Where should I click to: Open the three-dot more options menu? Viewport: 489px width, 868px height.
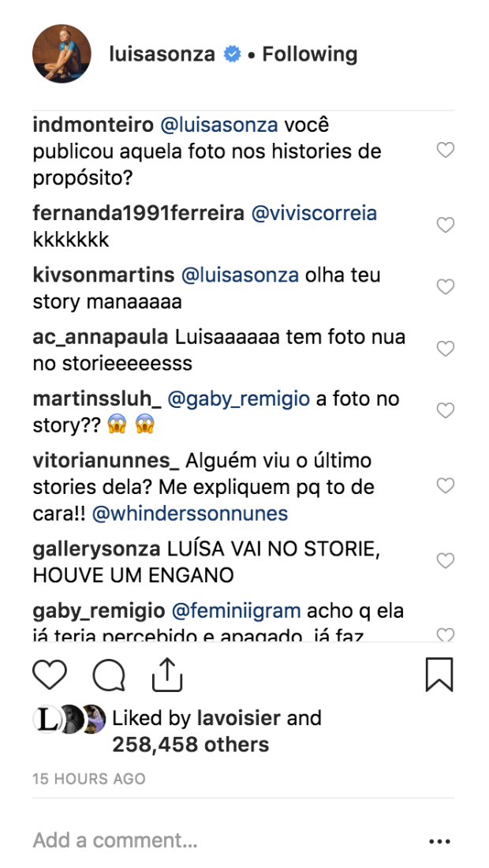click(x=439, y=842)
